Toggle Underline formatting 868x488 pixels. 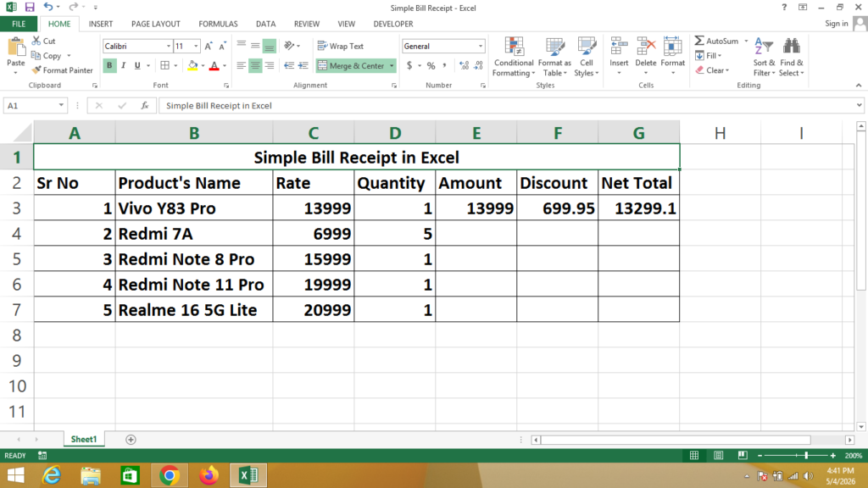137,65
